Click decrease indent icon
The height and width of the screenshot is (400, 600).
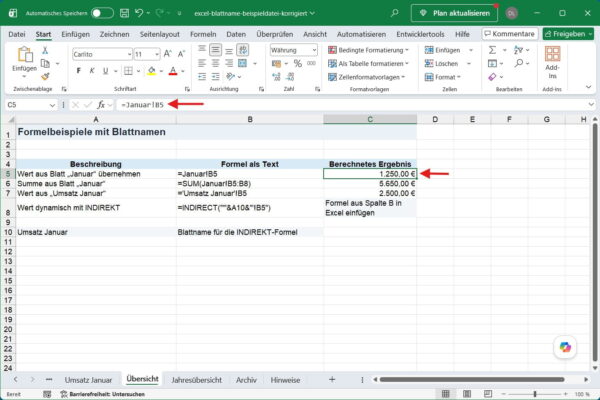pyautogui.click(x=202, y=77)
